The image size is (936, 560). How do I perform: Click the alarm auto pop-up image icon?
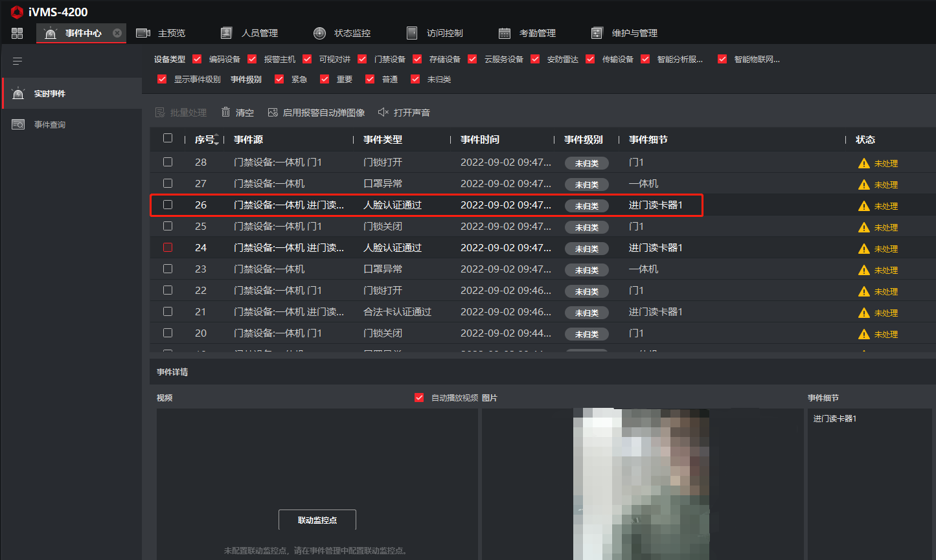coord(273,112)
